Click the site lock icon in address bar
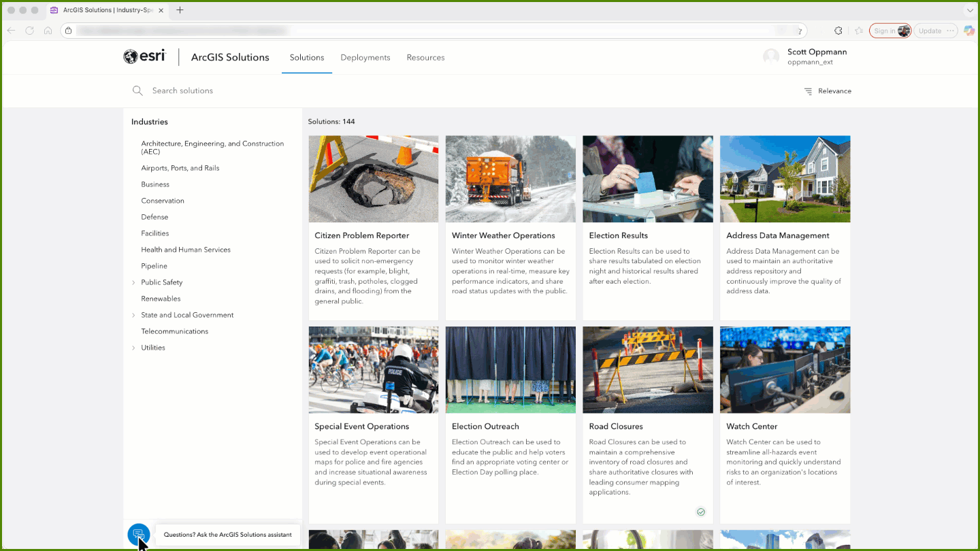Screen dimensions: 980x551 click(x=67, y=31)
